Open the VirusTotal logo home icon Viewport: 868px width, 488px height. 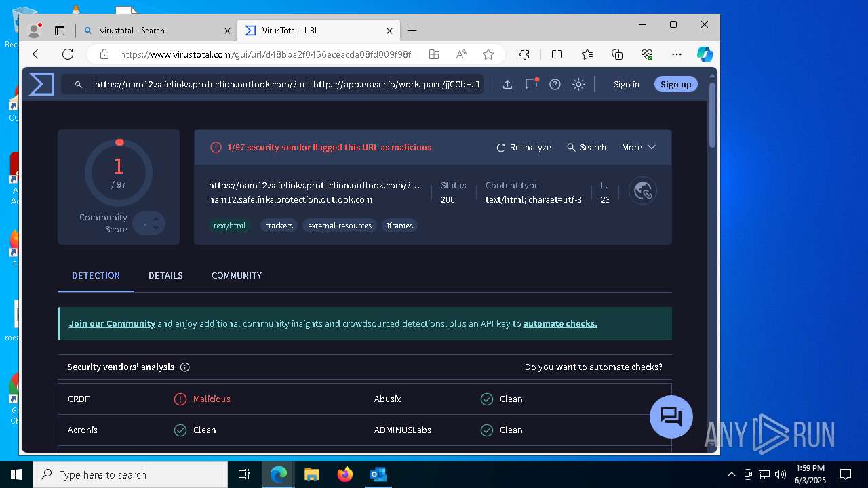pyautogui.click(x=41, y=84)
